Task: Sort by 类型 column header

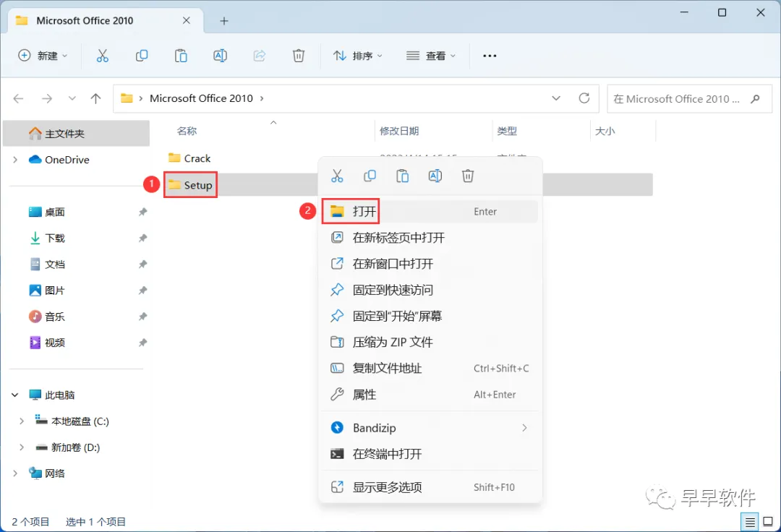Action: pyautogui.click(x=507, y=132)
